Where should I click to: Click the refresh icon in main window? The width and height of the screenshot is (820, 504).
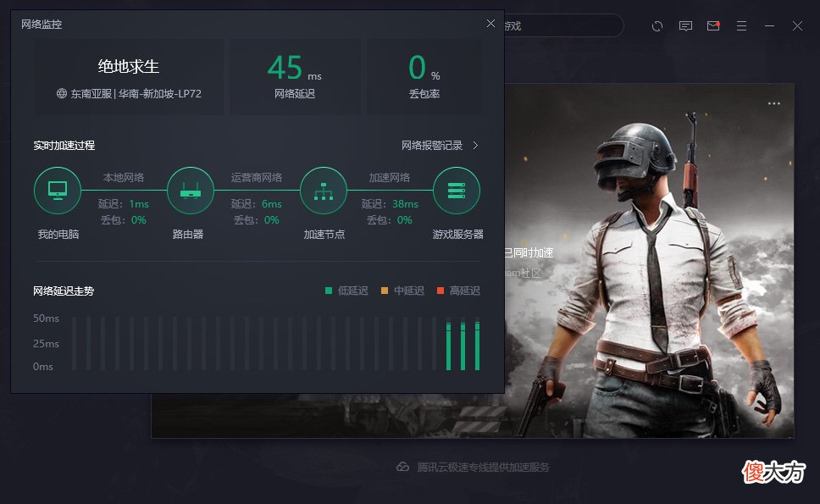pos(657,25)
